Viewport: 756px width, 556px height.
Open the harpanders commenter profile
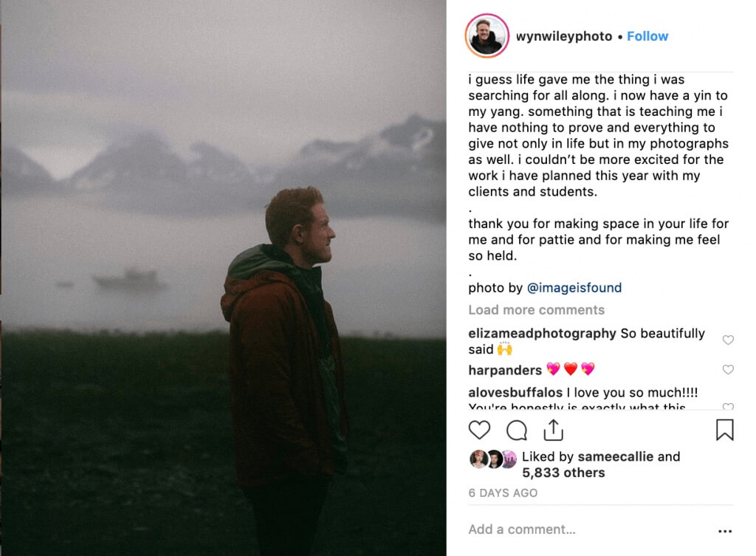pos(505,370)
